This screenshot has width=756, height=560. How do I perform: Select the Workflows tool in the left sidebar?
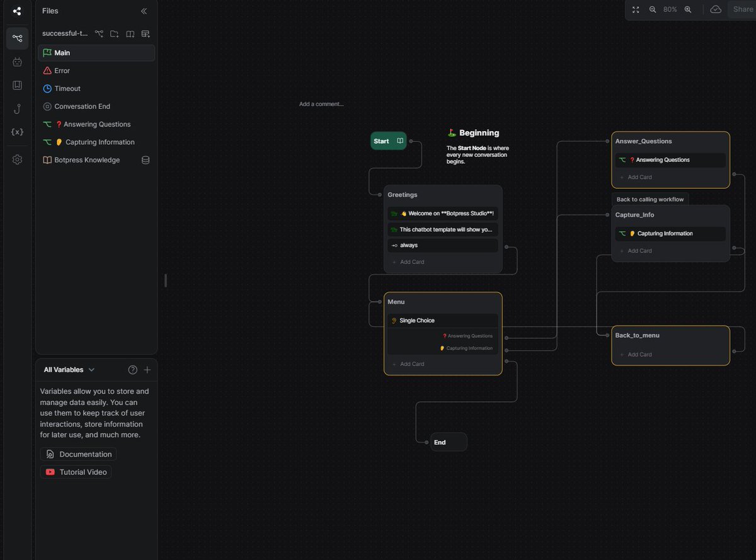[17, 38]
